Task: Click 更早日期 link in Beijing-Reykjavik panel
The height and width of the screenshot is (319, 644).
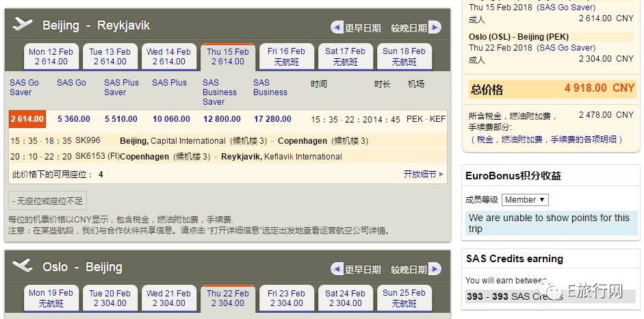Action: (x=363, y=28)
